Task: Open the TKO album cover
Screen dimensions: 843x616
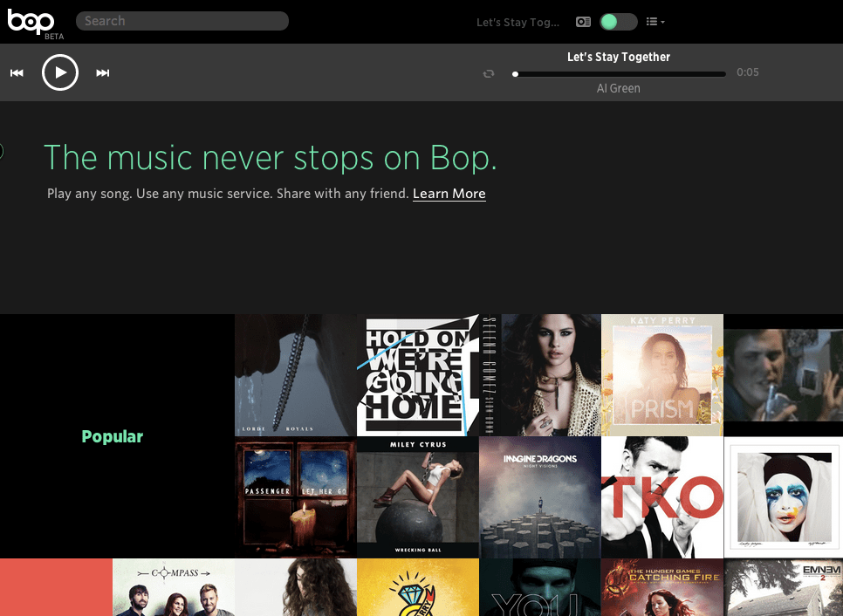Action: [x=662, y=497]
